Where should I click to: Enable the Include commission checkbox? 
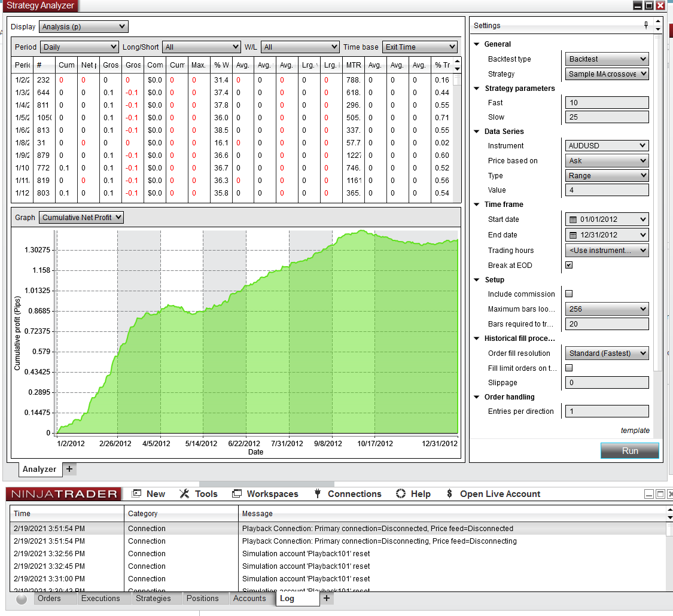(x=568, y=294)
